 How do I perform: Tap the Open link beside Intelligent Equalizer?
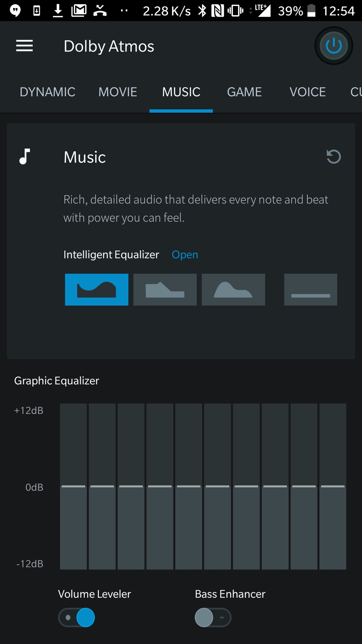(185, 255)
